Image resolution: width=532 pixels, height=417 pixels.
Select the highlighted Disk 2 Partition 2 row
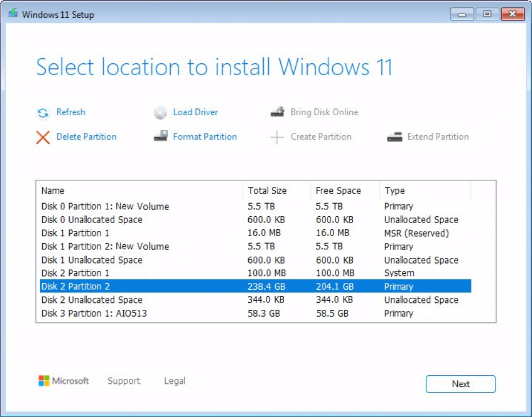coord(256,286)
